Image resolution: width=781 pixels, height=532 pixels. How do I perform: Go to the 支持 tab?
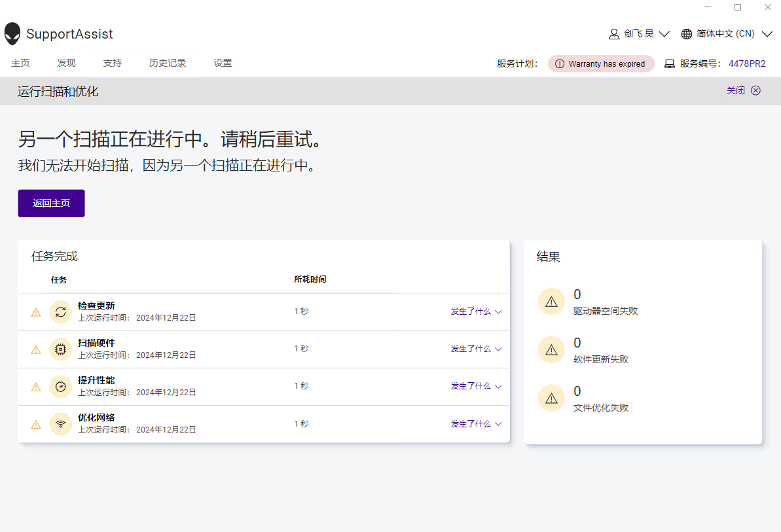112,63
